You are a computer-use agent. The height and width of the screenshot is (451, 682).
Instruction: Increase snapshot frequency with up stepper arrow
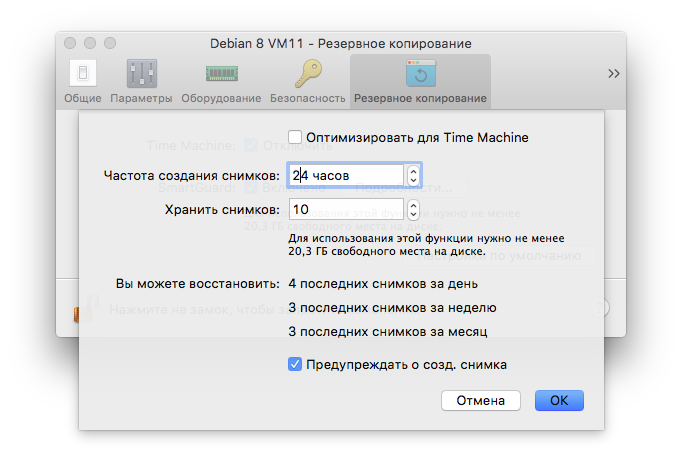[413, 171]
